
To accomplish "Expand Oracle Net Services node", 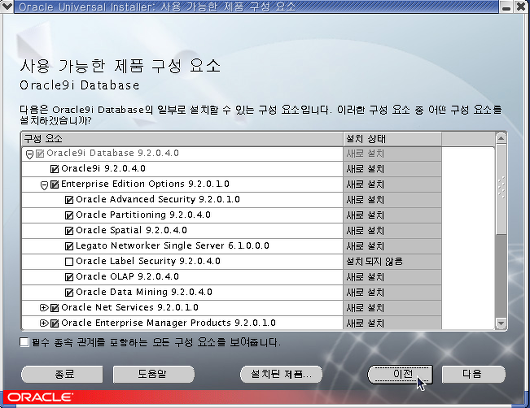I will [44, 308].
